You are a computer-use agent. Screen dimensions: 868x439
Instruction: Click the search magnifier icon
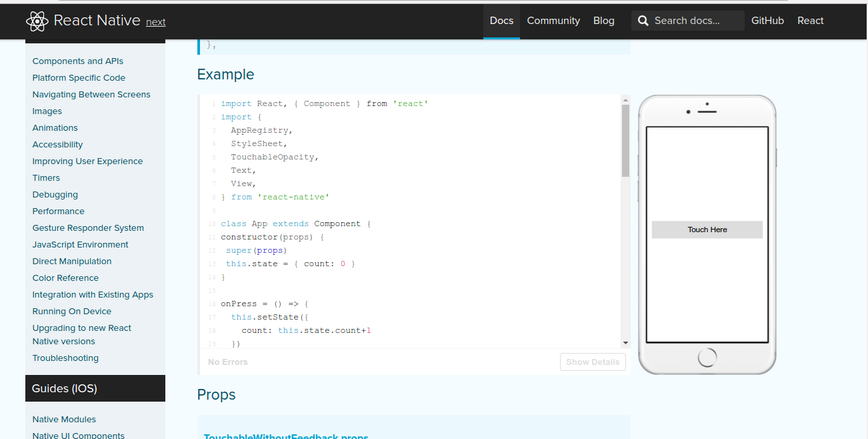(643, 21)
